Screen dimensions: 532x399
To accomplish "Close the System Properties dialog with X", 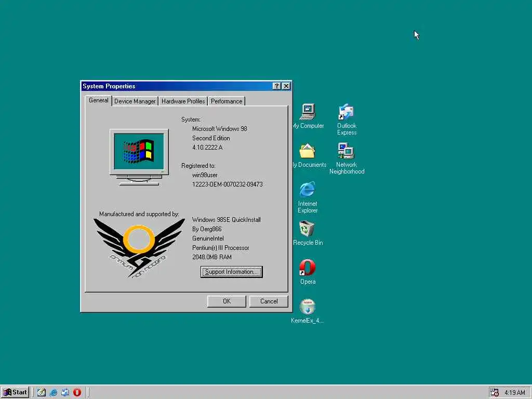I will coord(286,86).
